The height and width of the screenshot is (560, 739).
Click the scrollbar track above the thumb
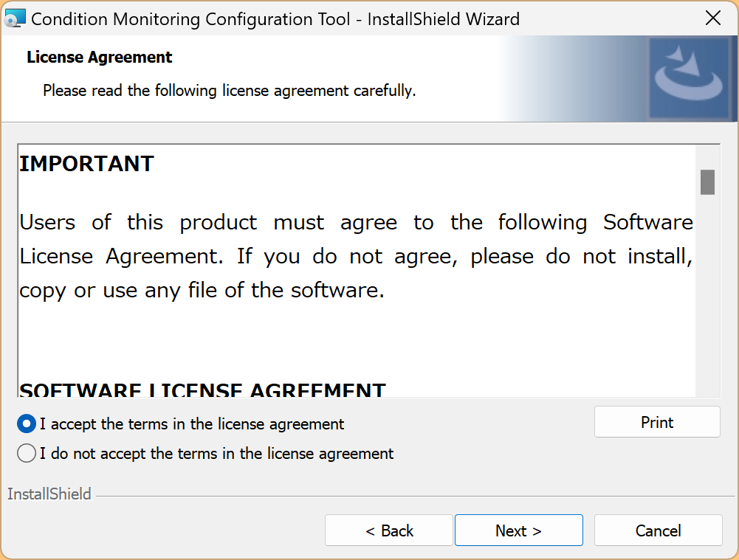coord(707,156)
